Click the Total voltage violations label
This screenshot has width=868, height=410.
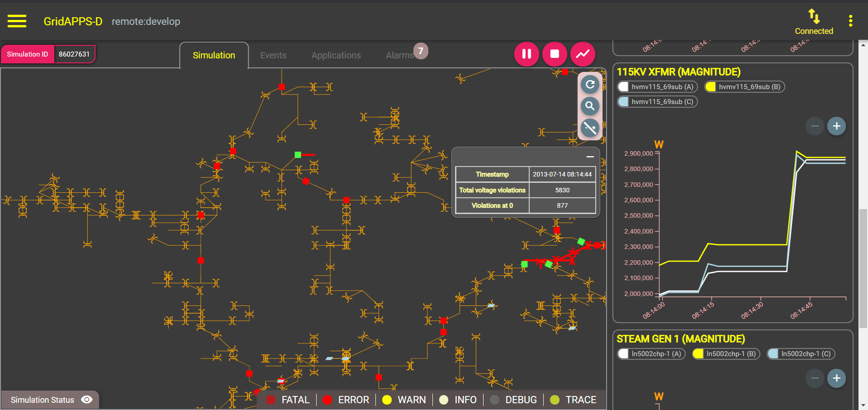point(492,190)
